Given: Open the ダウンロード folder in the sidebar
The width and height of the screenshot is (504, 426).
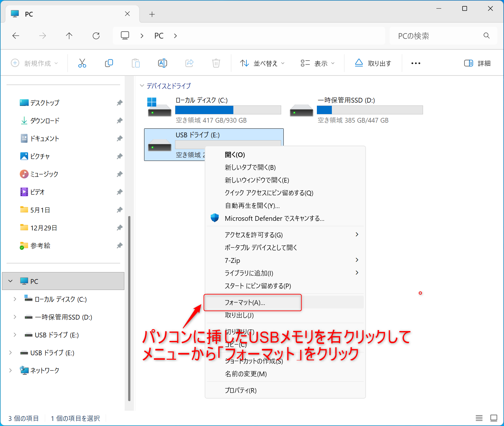Looking at the screenshot, I should pos(45,121).
